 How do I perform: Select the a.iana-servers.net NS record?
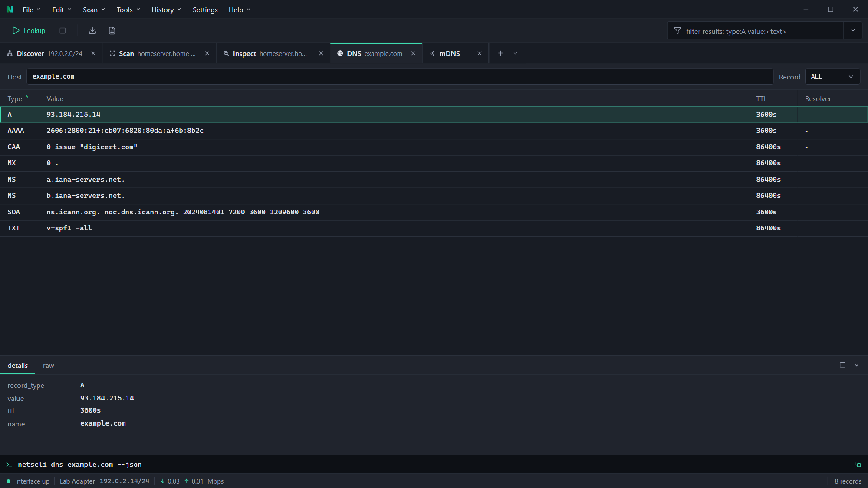tap(434, 180)
